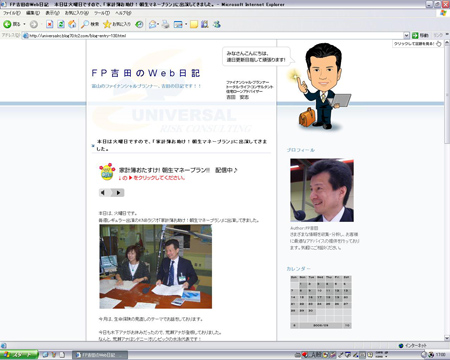Click the Windows flag throbber logo
The image size is (450, 360).
click(443, 13)
